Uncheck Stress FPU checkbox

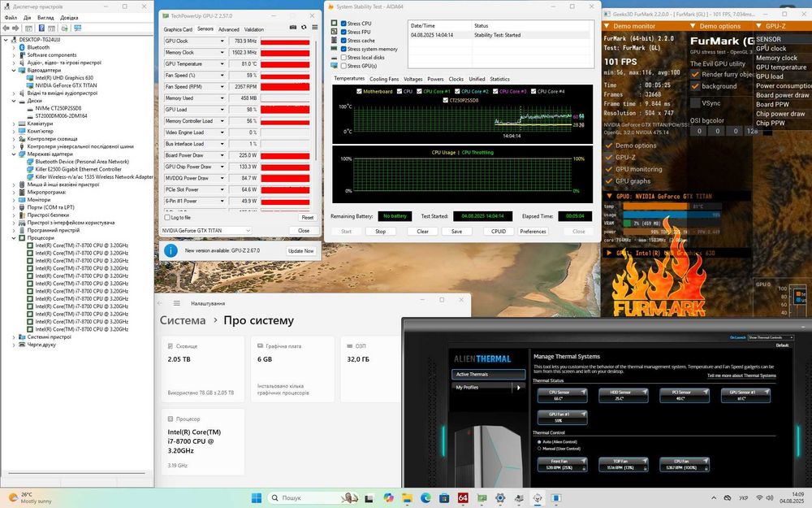343,32
